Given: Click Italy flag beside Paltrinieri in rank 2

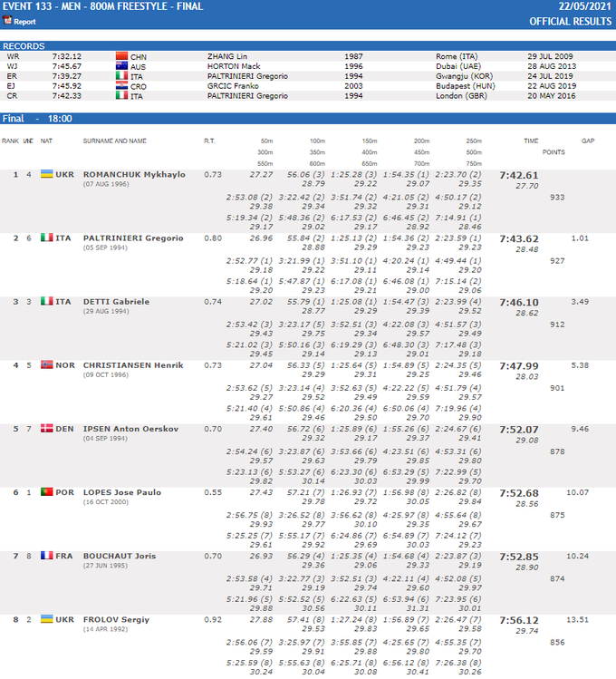Looking at the screenshot, I should click(x=46, y=238).
